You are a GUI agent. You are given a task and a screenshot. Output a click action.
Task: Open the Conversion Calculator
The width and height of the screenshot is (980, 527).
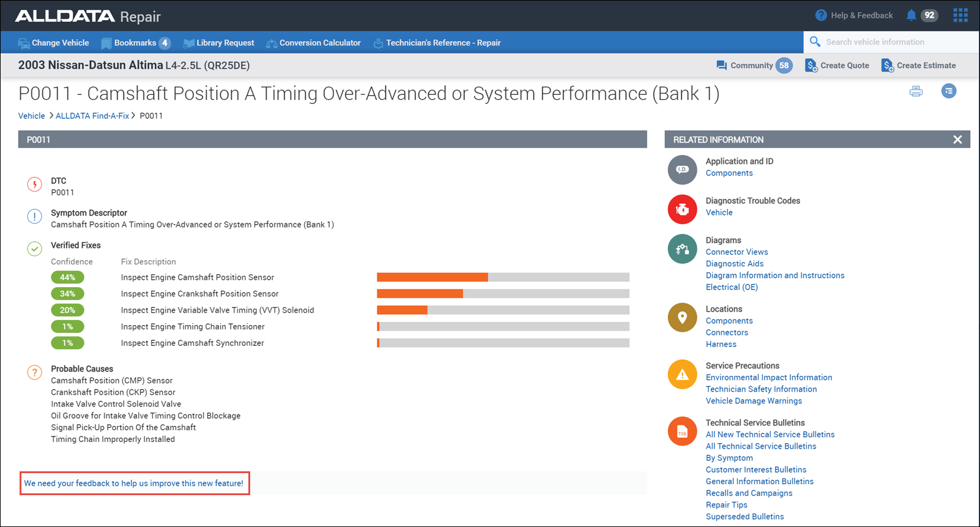(313, 43)
